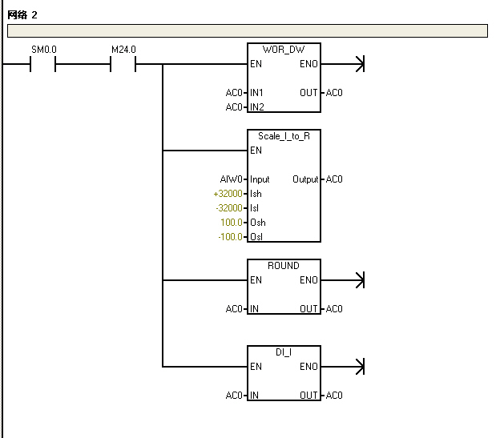
Task: Click the -100.0 Osl parameter value
Action: point(230,237)
